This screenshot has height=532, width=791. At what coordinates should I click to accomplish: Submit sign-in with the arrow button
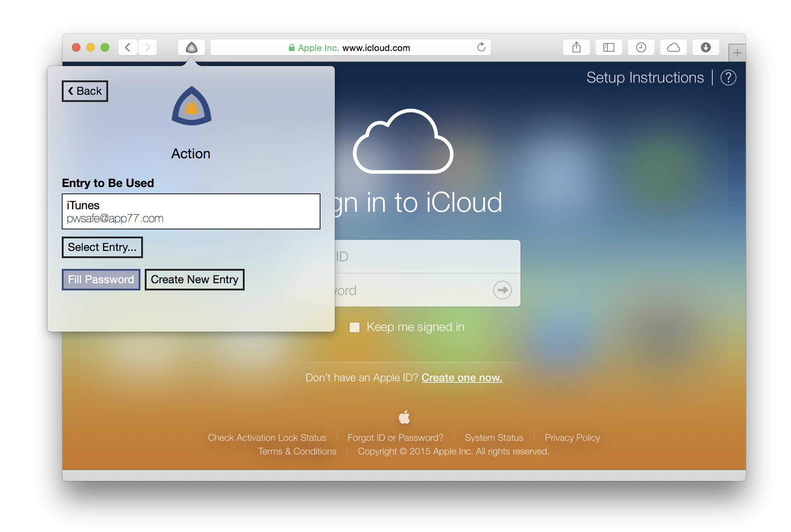pos(503,290)
